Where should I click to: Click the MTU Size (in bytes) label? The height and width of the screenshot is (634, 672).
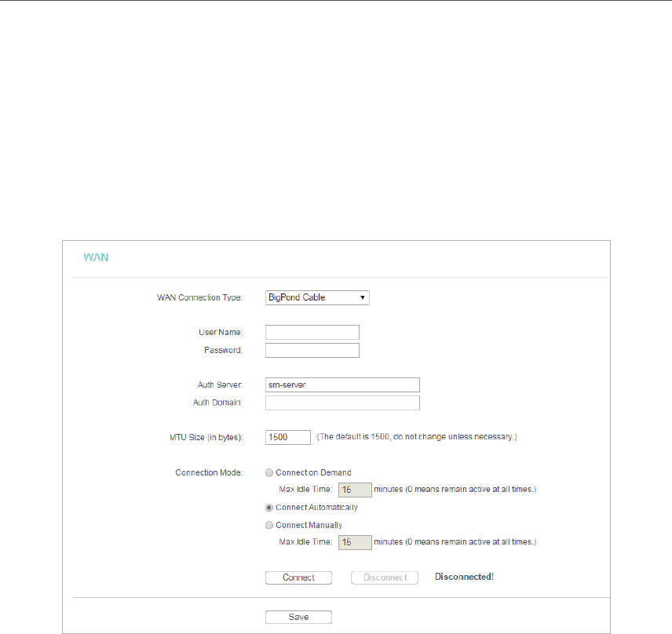[x=206, y=437]
